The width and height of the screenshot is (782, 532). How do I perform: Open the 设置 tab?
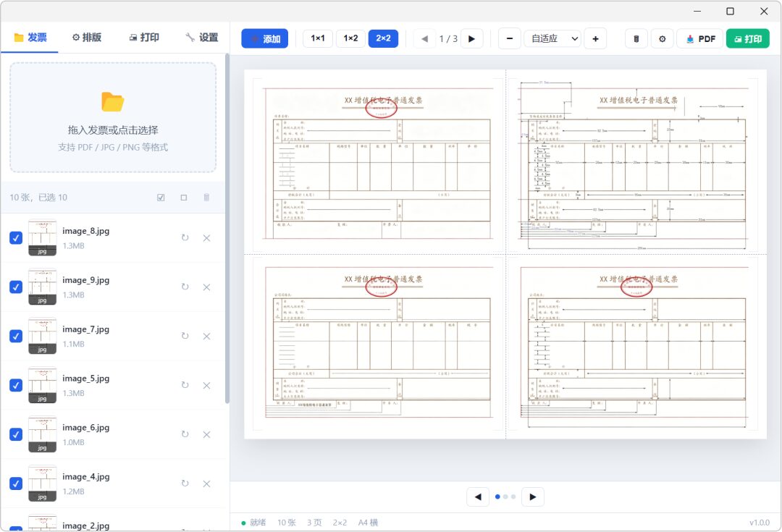pos(201,38)
